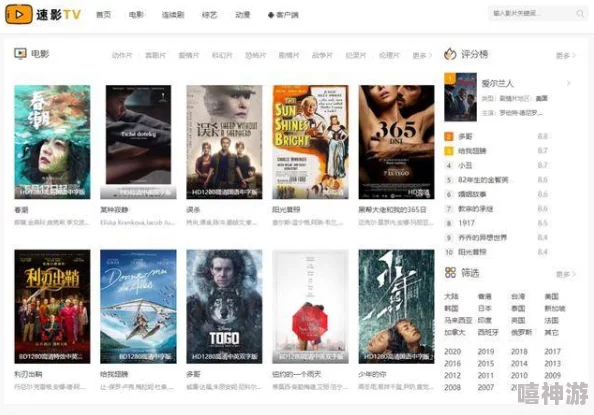Viewport: 594px width, 415px height.
Task: Expand 更多 beside the 筛选 heading
Action: click(x=566, y=274)
